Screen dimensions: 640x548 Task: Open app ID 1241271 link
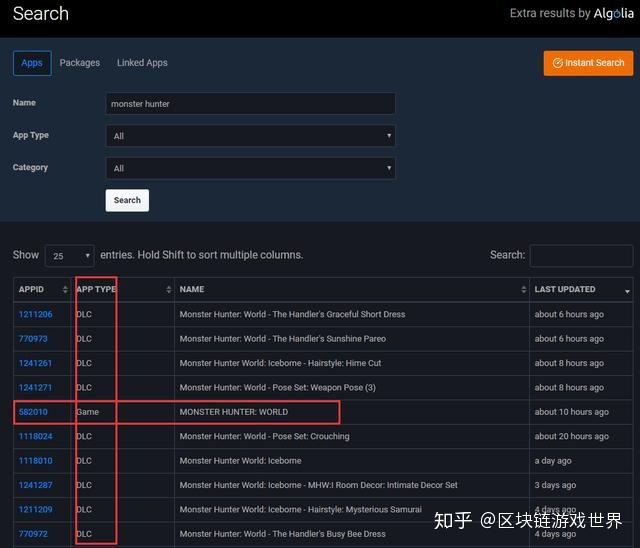pos(36,388)
